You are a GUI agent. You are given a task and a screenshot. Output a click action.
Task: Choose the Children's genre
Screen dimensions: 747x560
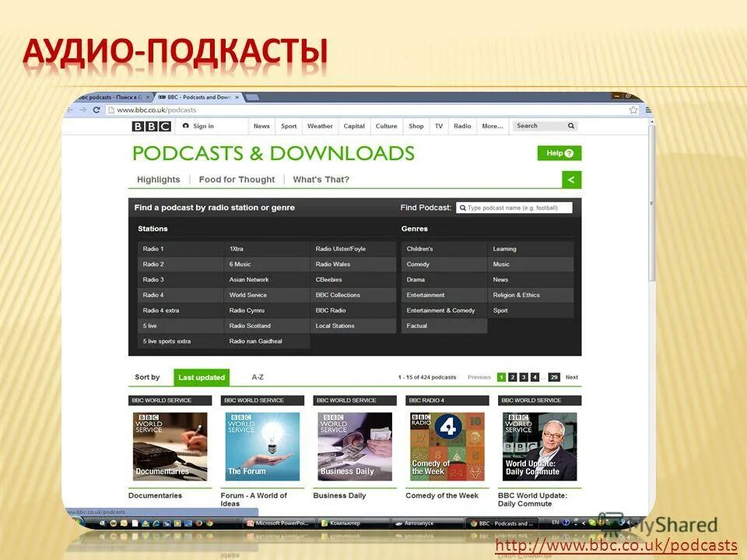point(444,249)
